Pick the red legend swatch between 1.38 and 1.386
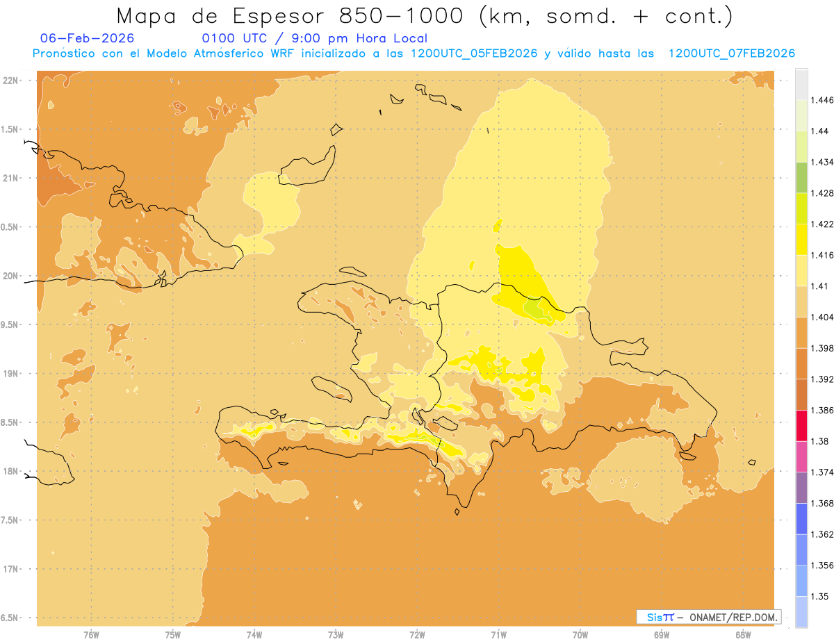 [x=801, y=425]
